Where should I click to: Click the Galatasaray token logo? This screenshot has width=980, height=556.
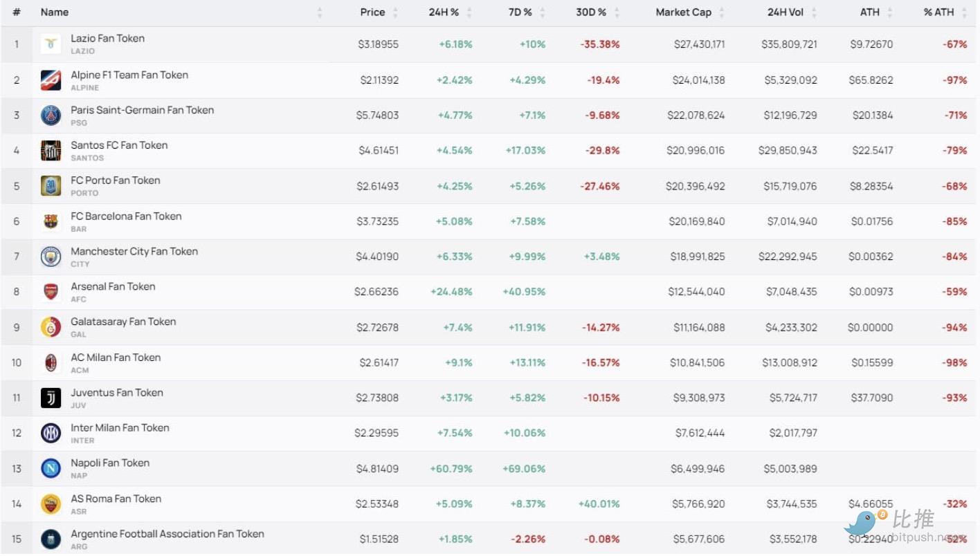tap(51, 327)
